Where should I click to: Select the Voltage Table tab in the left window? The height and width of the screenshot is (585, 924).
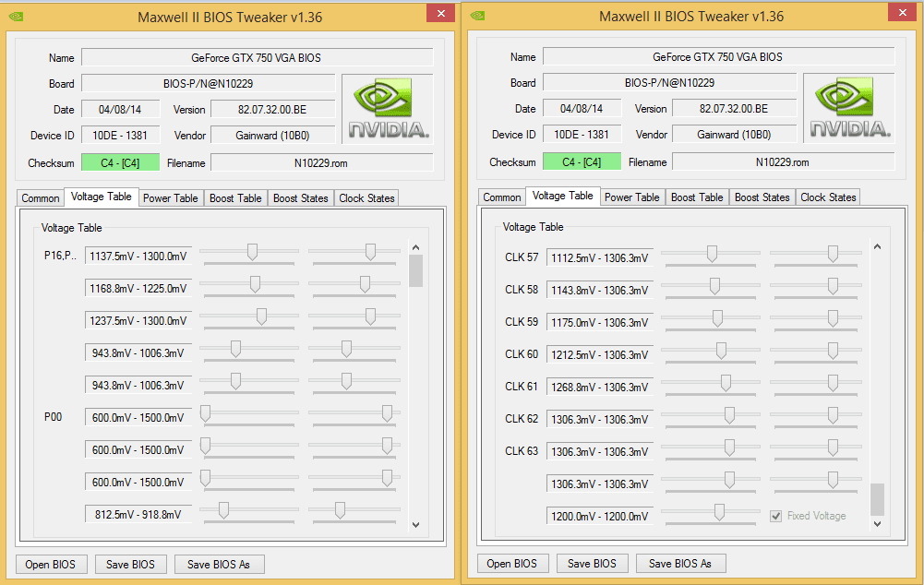[102, 197]
